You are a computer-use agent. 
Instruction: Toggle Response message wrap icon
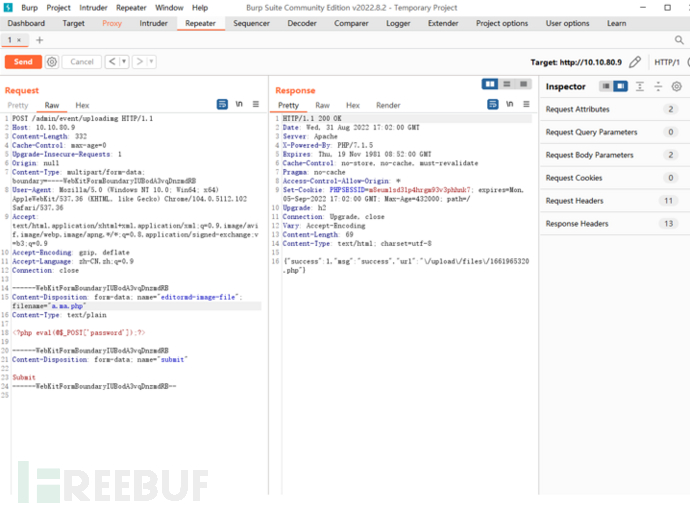[x=493, y=104]
